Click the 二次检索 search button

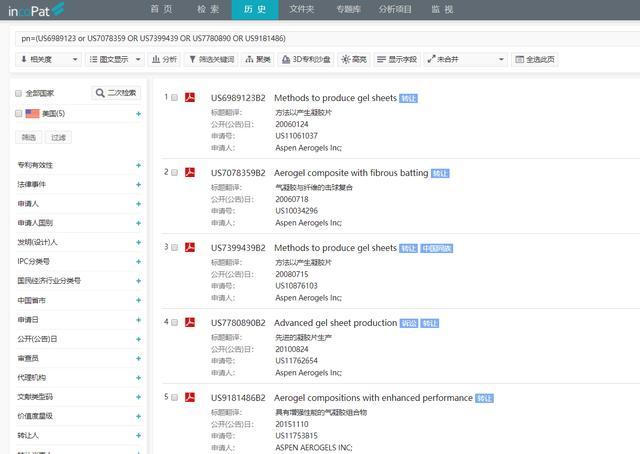point(117,93)
